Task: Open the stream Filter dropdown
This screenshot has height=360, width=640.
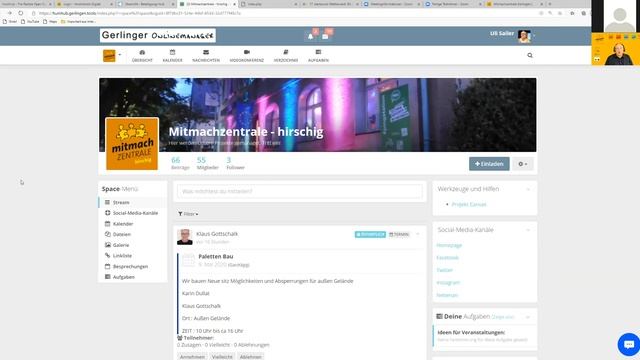Action: click(188, 214)
